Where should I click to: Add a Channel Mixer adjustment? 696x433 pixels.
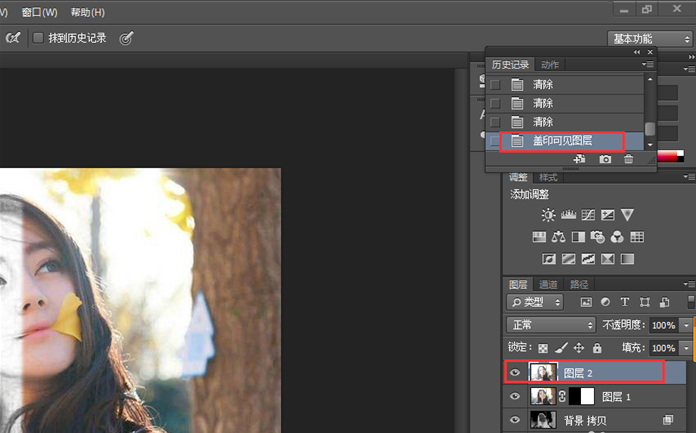pos(617,237)
